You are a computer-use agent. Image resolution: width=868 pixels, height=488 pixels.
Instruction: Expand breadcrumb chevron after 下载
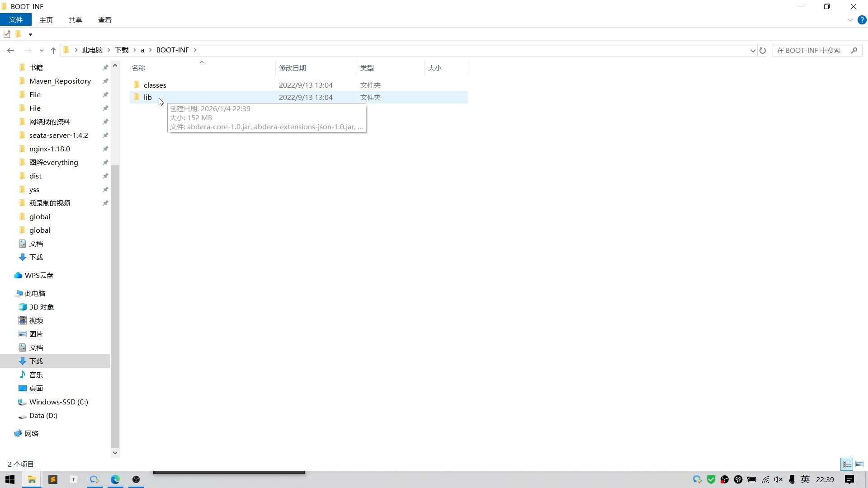tap(135, 50)
